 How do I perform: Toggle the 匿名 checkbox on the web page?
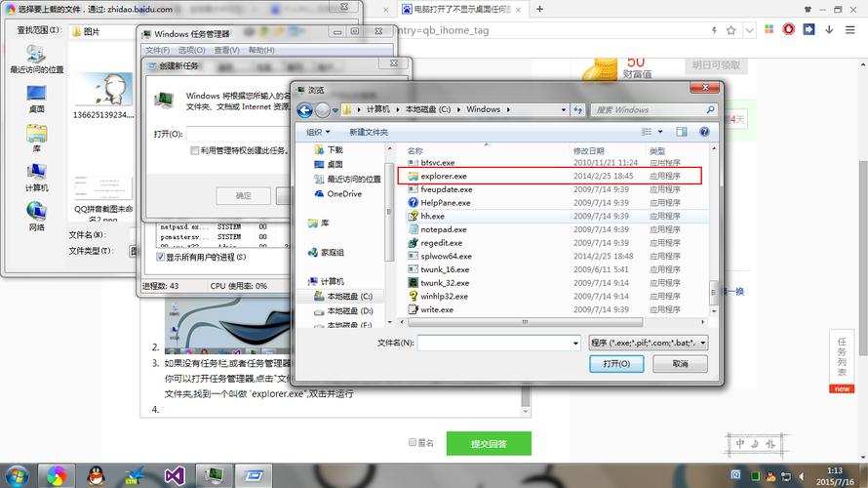(x=412, y=442)
